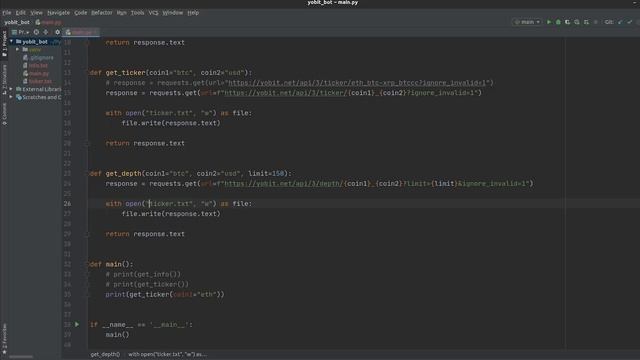Start debugging with the green bug icon
640x360 pixels.
558,22
